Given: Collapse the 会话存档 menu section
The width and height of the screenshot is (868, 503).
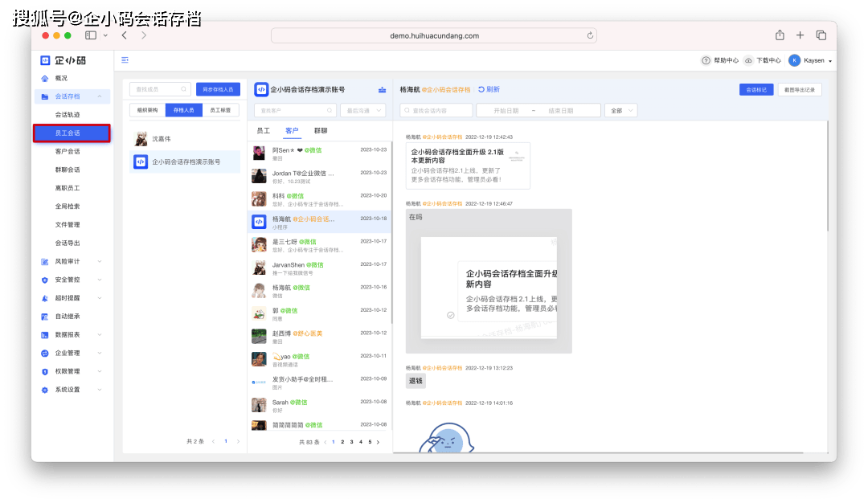Looking at the screenshot, I should point(100,96).
